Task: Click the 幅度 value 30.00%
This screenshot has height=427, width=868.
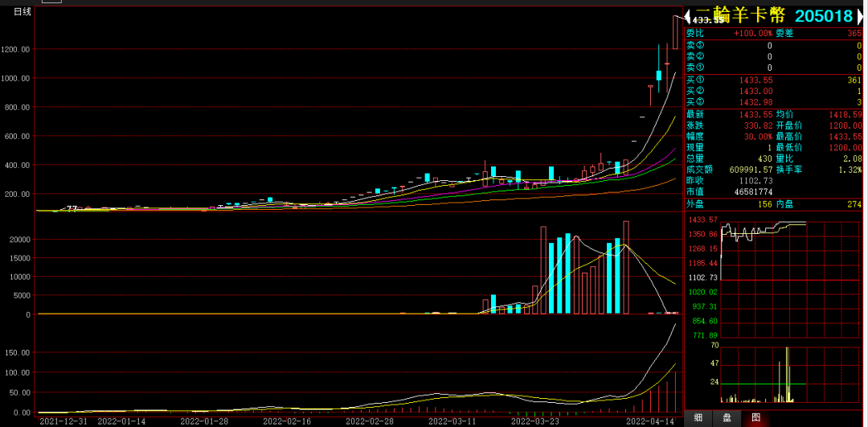Action: 758,137
